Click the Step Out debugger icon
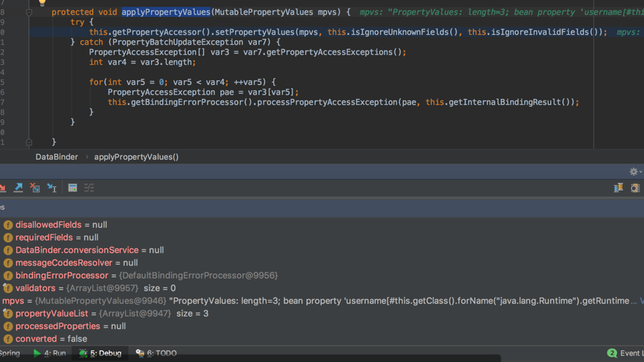Image resolution: width=644 pixels, height=362 pixels. click(x=18, y=188)
